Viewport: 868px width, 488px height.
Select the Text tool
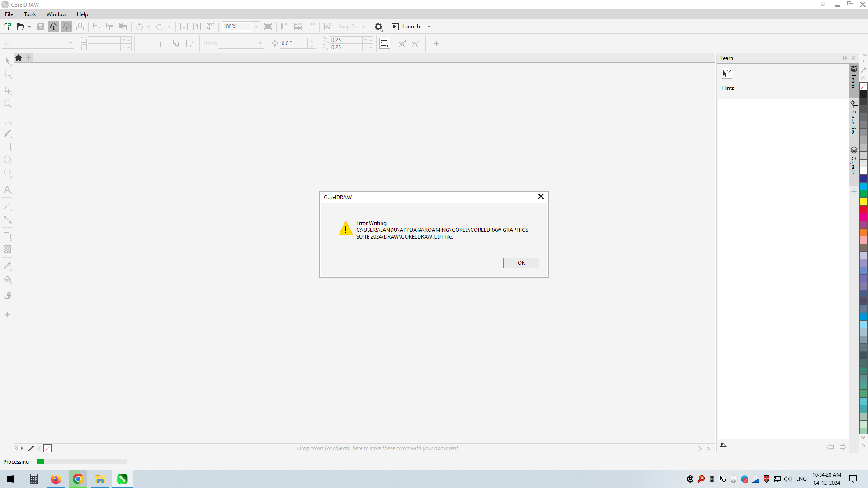click(x=8, y=190)
